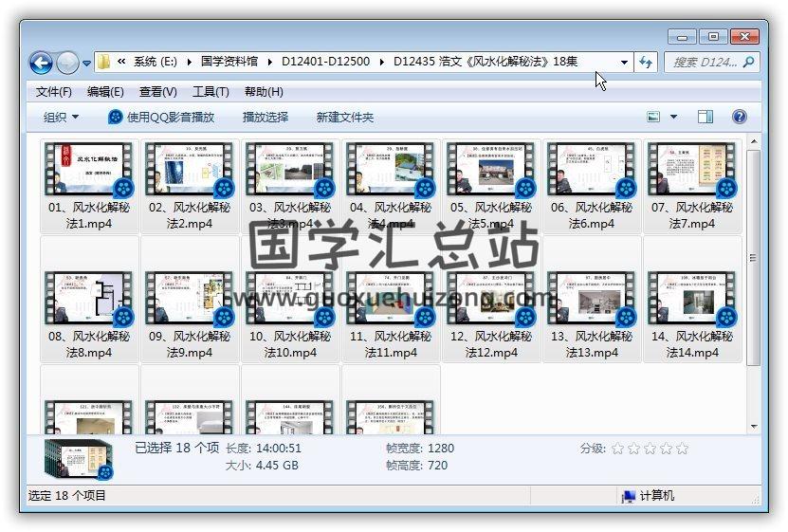Click the change view icon
The height and width of the screenshot is (532, 788).
[x=652, y=117]
